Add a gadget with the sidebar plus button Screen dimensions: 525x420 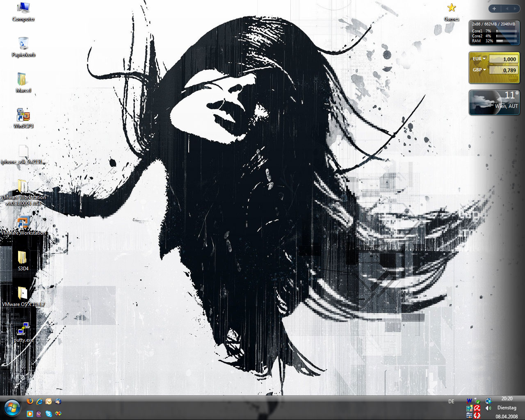tap(494, 9)
